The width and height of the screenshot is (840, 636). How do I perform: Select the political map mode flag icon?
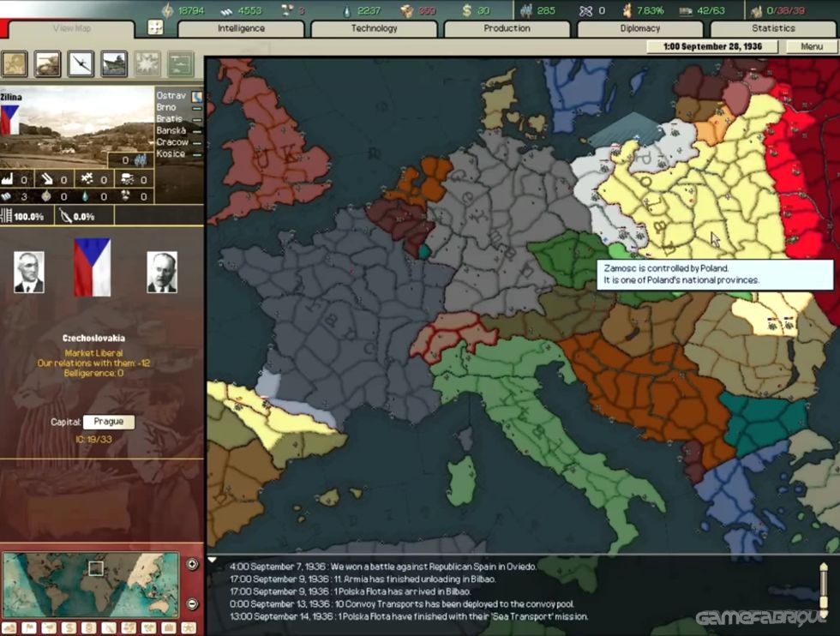(x=29, y=628)
